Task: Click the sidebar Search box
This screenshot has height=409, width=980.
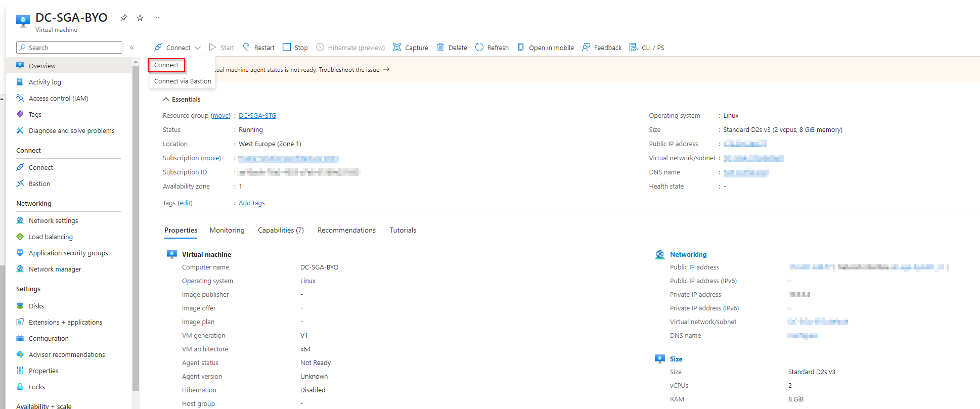Action: (69, 48)
